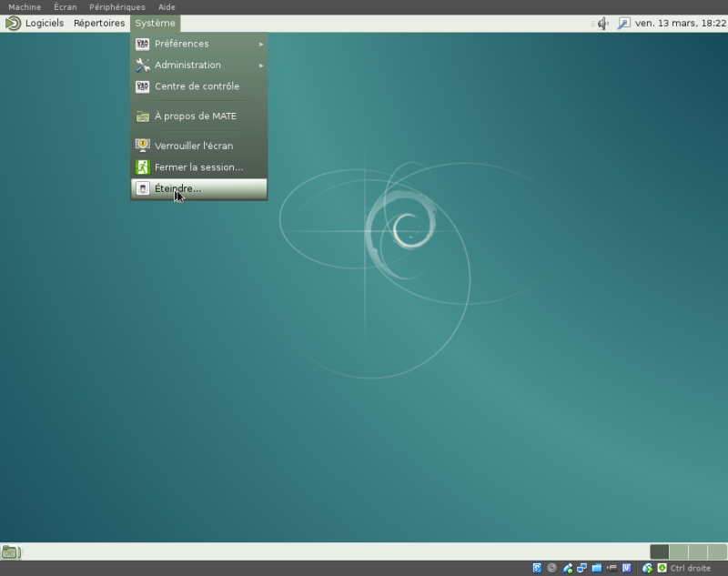Switch to the second workspace

[x=679, y=551]
